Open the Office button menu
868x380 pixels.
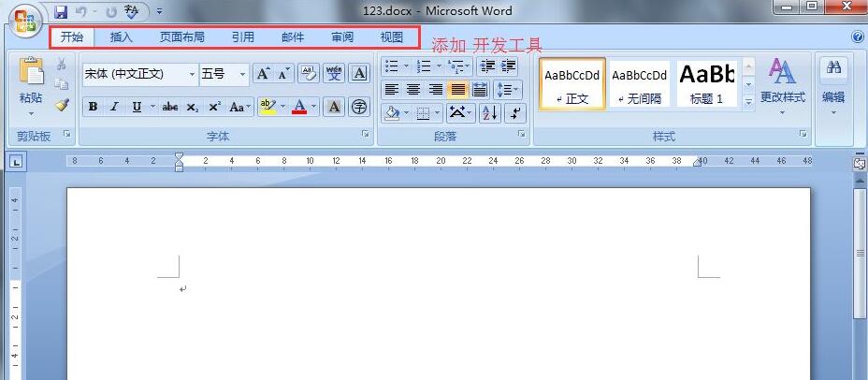tap(25, 22)
